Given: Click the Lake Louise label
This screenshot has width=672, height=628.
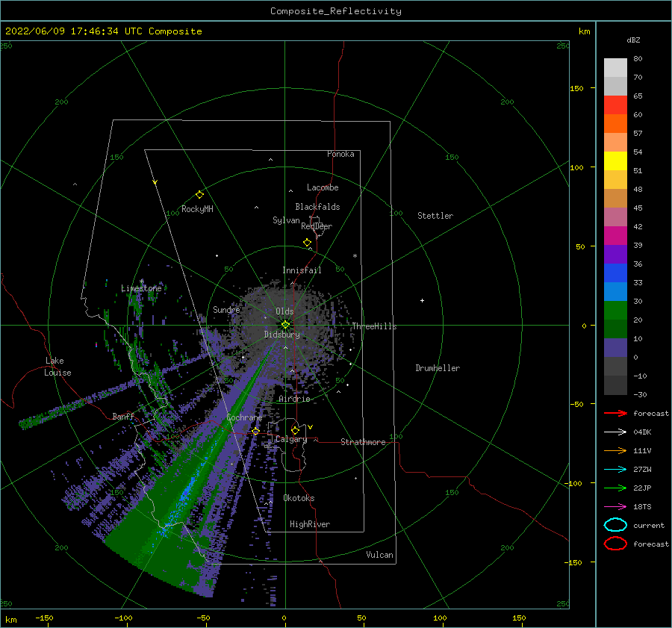Looking at the screenshot, I should 57,367.
